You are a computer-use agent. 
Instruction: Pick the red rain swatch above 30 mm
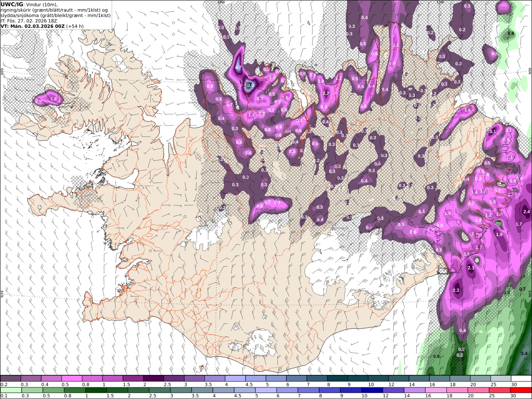tap(521, 390)
